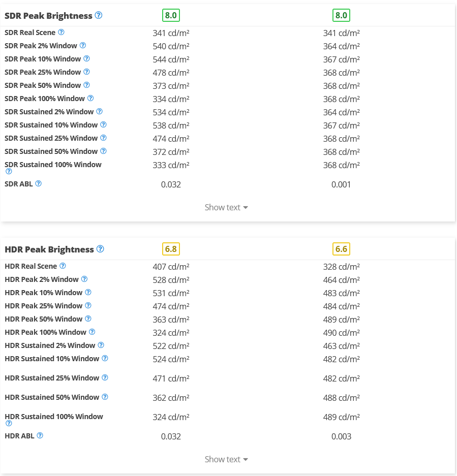457x476 pixels.
Task: Click help icon next to SDR ABL
Action: [38, 183]
